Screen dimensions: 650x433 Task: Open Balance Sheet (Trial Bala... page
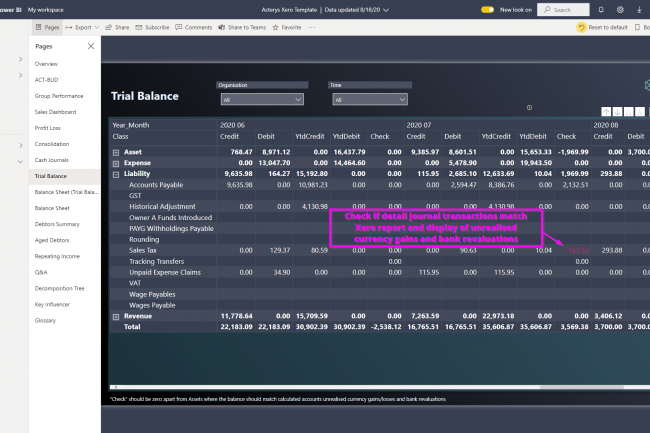click(x=66, y=192)
